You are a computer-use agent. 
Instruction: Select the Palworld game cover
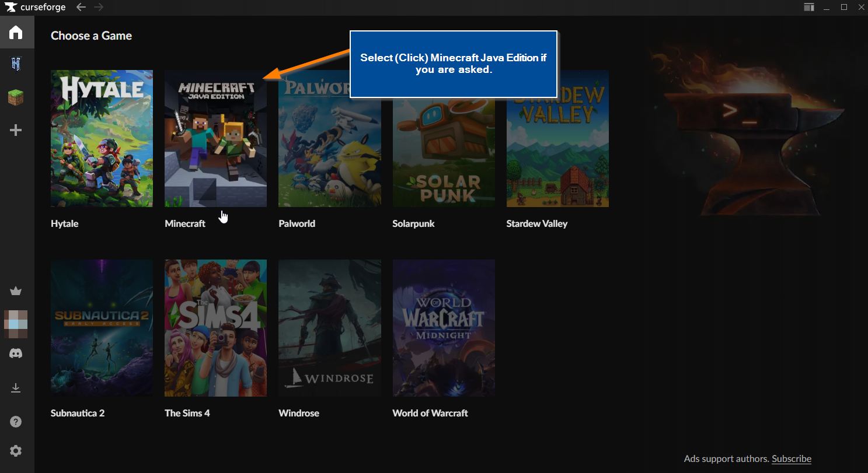[x=330, y=138]
